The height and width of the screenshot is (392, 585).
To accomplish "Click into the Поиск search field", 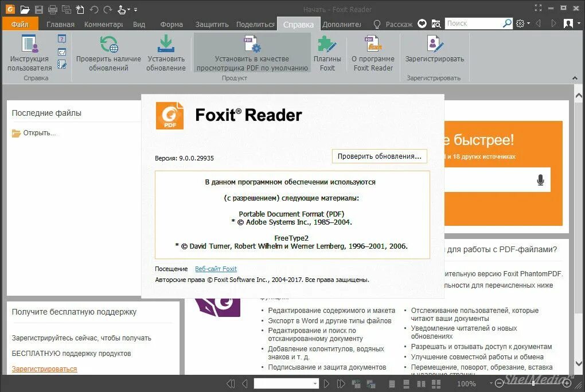I will click(473, 23).
